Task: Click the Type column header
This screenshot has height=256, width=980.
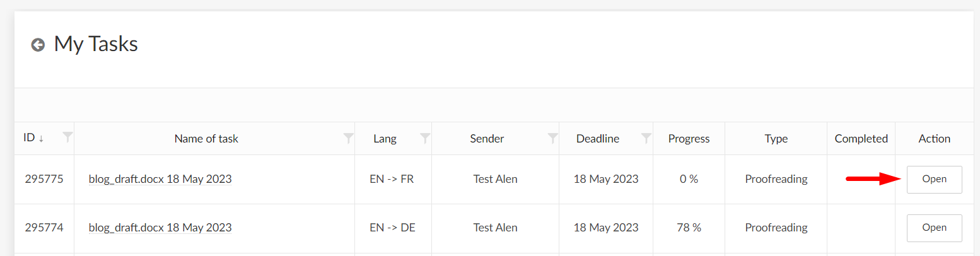Action: (x=776, y=139)
